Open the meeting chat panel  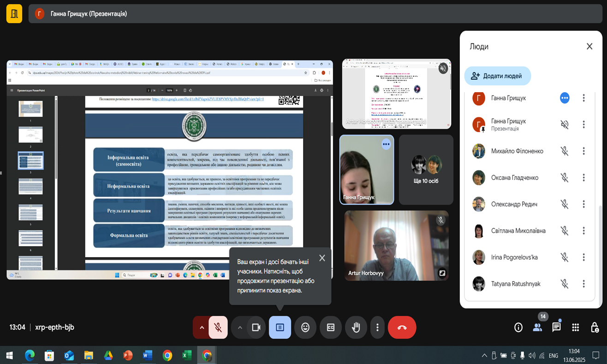click(556, 328)
